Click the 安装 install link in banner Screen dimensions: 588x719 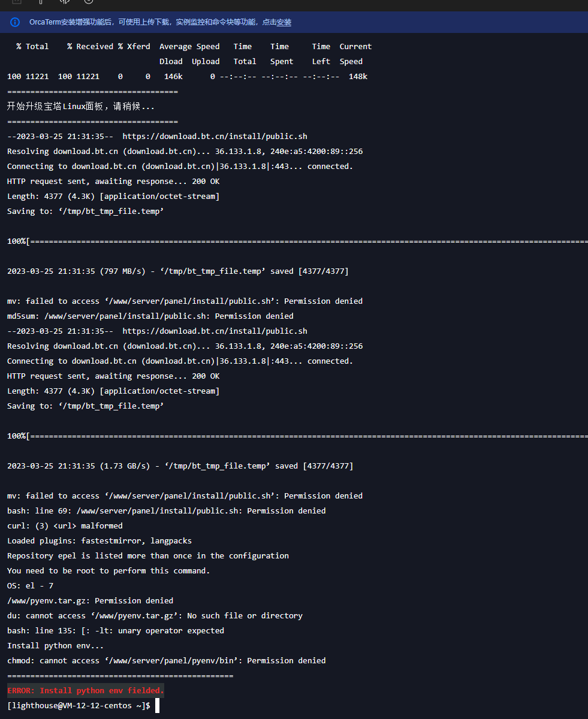[284, 22]
